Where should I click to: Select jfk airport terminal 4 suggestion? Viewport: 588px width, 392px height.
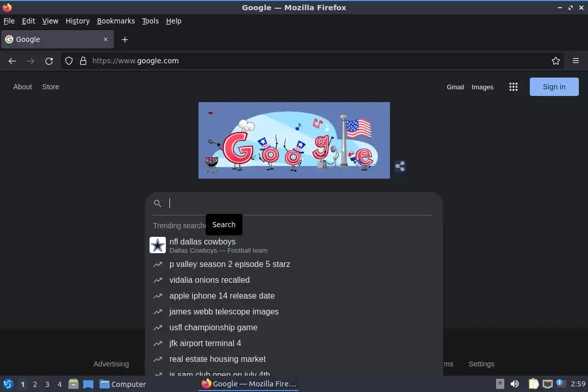pyautogui.click(x=294, y=343)
